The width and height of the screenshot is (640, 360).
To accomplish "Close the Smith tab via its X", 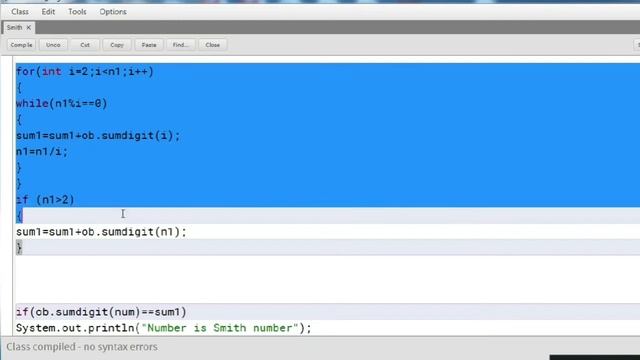I will (29, 27).
